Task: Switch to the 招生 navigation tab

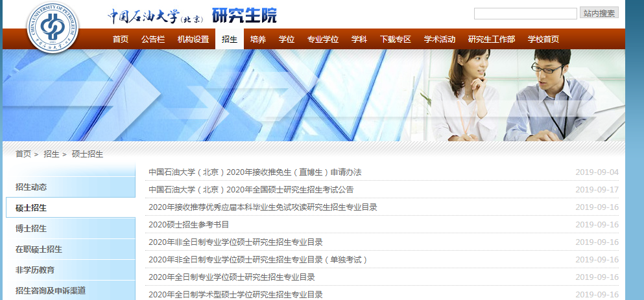Action: click(x=230, y=40)
